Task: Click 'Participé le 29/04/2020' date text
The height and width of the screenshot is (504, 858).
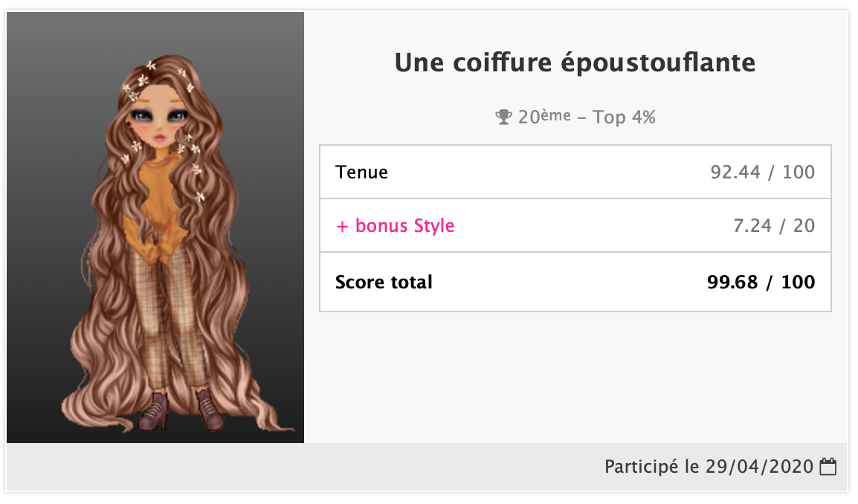Action: pyautogui.click(x=709, y=468)
